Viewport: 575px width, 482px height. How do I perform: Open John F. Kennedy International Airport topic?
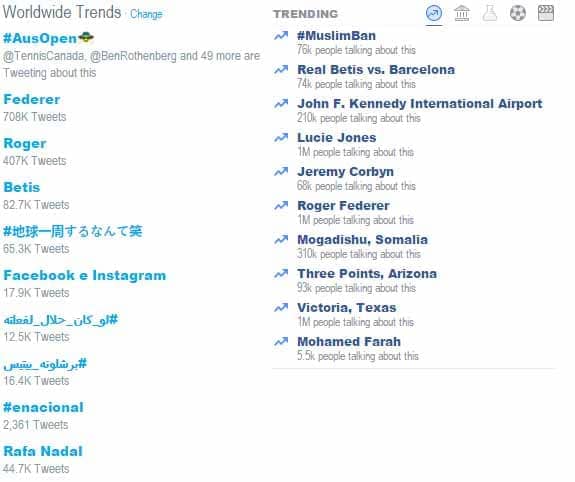point(420,103)
